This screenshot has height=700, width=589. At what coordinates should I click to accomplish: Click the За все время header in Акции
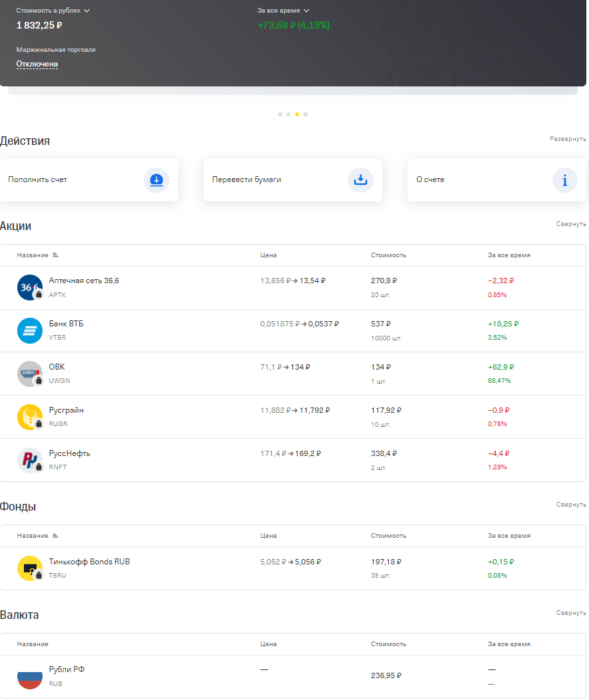509,255
